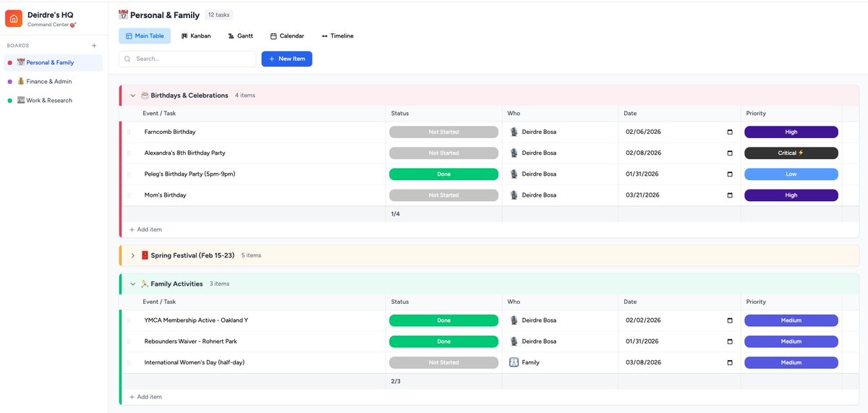The height and width of the screenshot is (413, 868).
Task: Click the search magnifier icon
Action: 128,59
